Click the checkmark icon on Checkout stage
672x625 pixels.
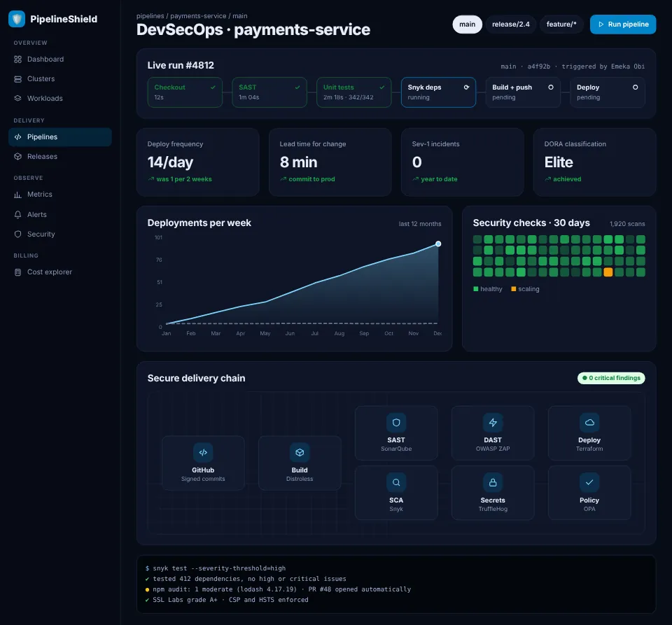pyautogui.click(x=213, y=87)
